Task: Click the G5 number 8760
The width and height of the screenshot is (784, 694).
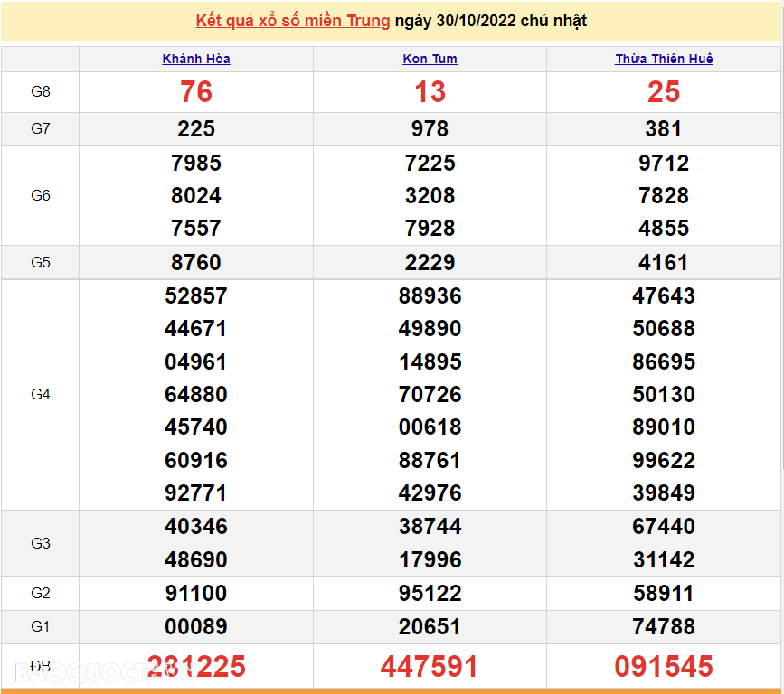Action: [x=196, y=263]
